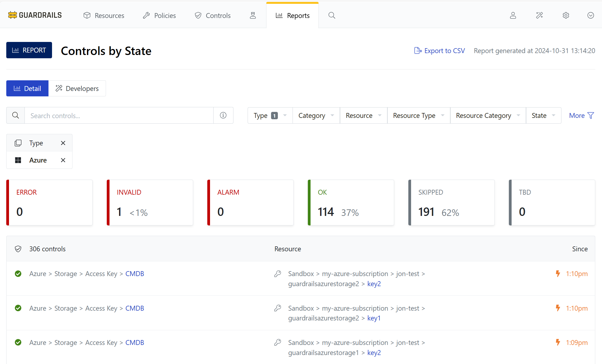Click the search info icon
The width and height of the screenshot is (602, 364).
[x=223, y=115]
